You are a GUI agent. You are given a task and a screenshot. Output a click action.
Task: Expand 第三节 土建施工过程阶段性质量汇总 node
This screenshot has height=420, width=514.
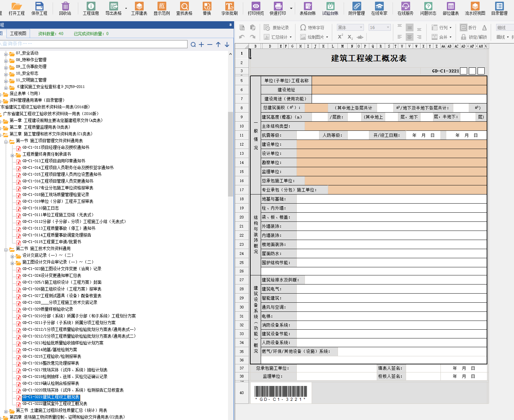pyautogui.click(x=6, y=412)
